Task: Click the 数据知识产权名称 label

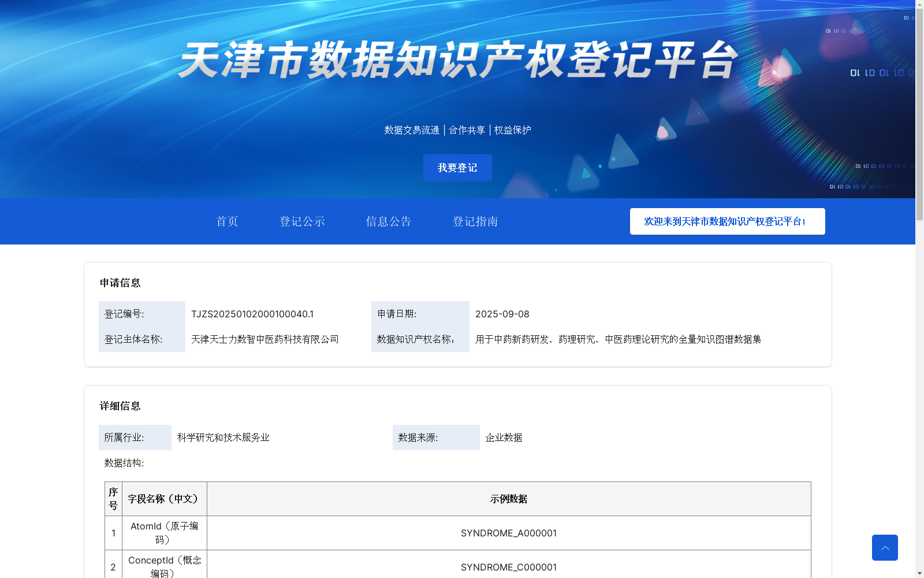Action: [x=416, y=339]
